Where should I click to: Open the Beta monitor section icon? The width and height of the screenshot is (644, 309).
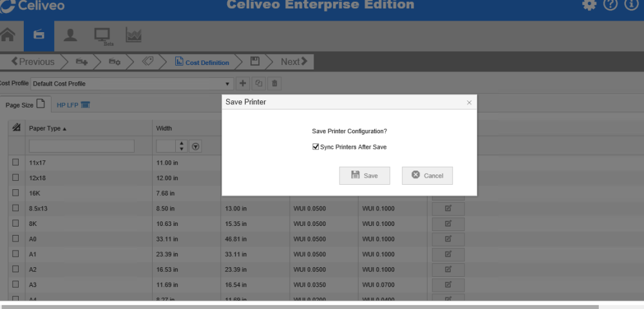click(102, 37)
